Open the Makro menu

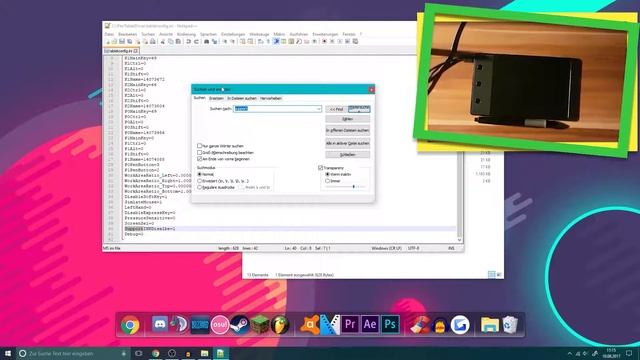279,34
